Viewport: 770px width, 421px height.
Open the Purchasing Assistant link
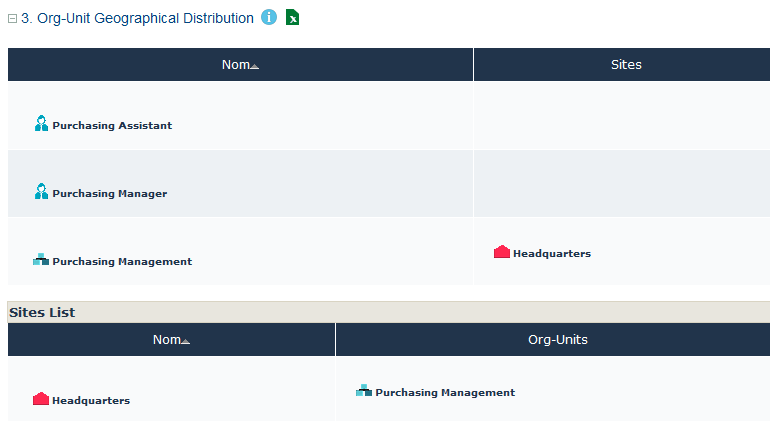click(112, 126)
